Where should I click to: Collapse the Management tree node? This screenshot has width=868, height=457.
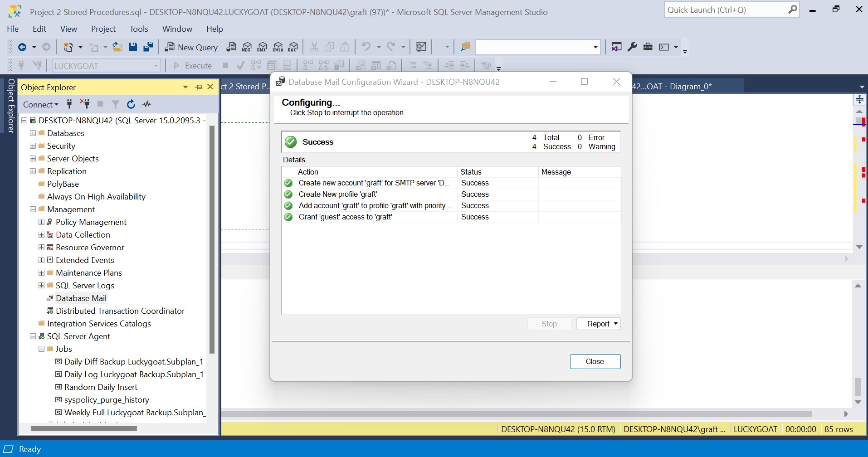[x=33, y=209]
